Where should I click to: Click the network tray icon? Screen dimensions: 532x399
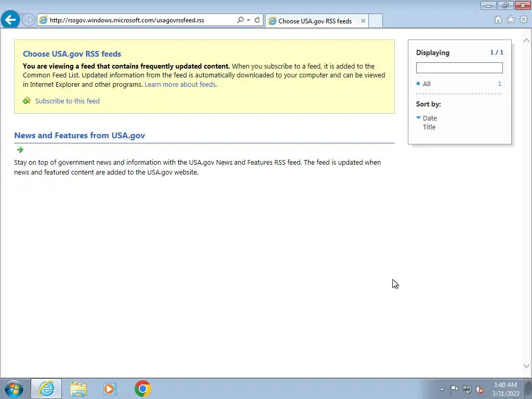[467, 389]
